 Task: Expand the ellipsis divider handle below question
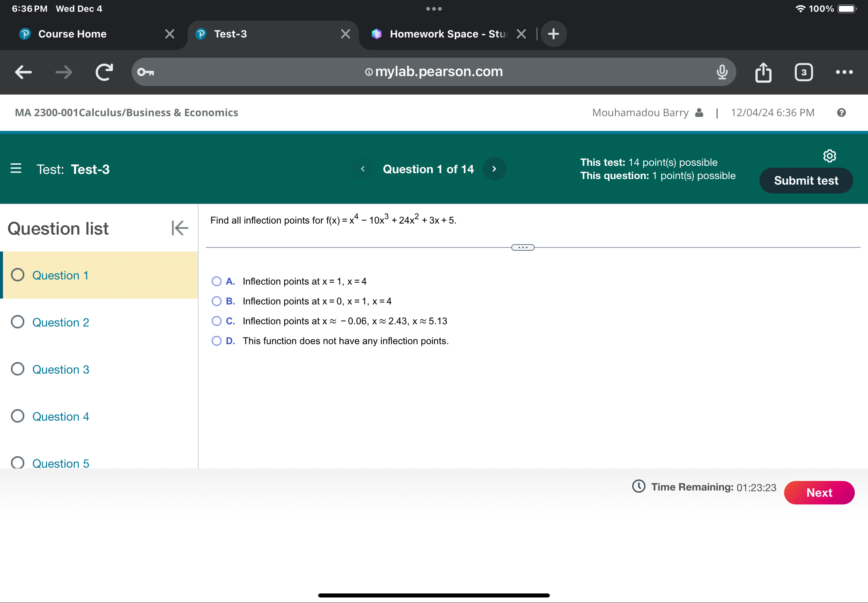(x=523, y=247)
